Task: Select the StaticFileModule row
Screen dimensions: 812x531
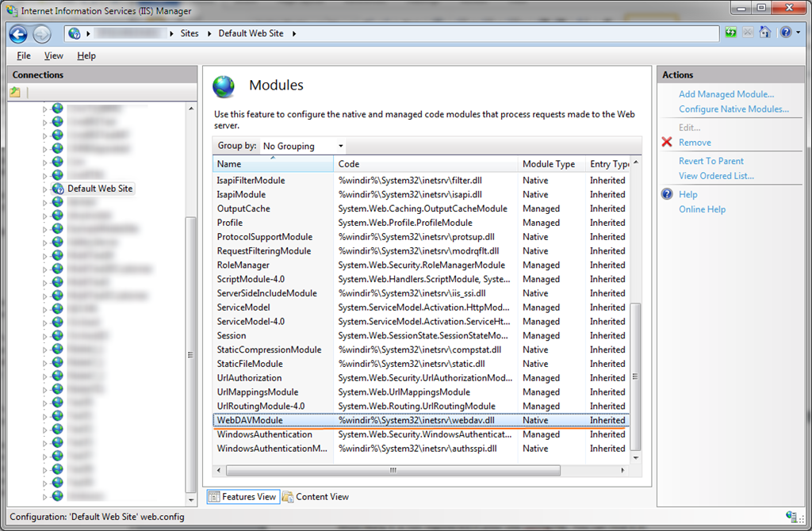Action: [422, 364]
